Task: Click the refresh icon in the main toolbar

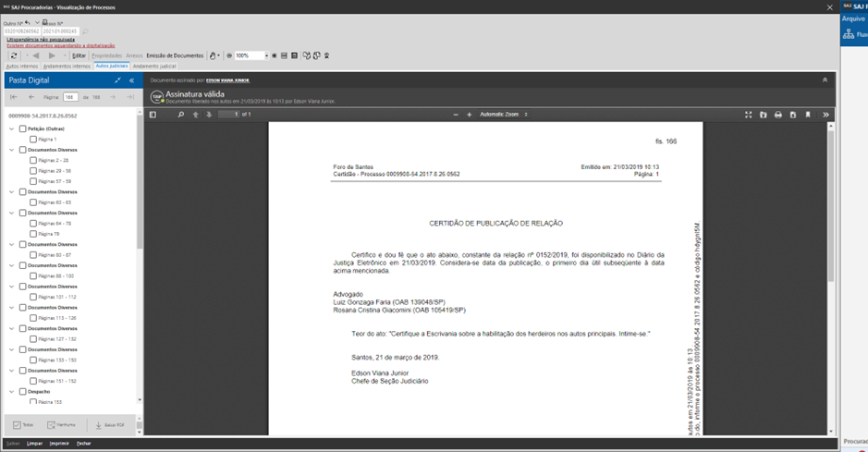Action: pos(13,55)
